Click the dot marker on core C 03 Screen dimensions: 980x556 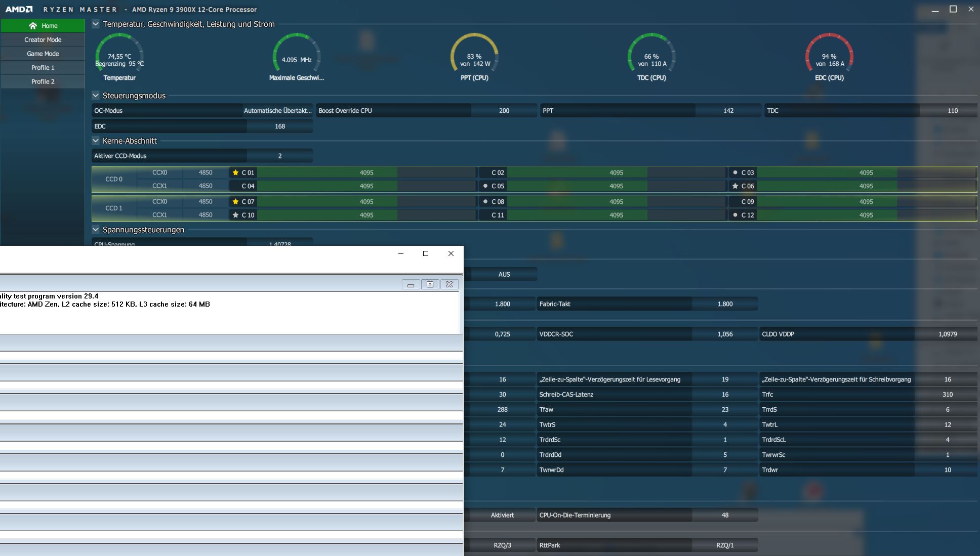click(735, 173)
